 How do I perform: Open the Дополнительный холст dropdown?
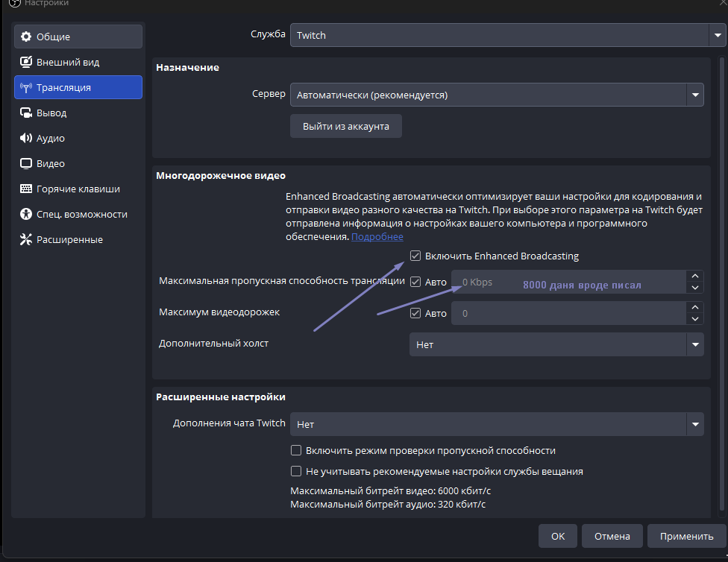pos(556,345)
